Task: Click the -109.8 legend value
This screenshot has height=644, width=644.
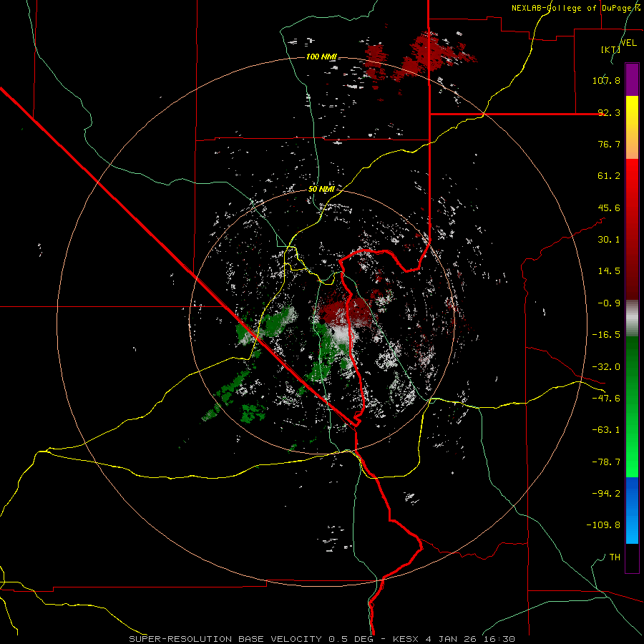Action: coord(603,525)
